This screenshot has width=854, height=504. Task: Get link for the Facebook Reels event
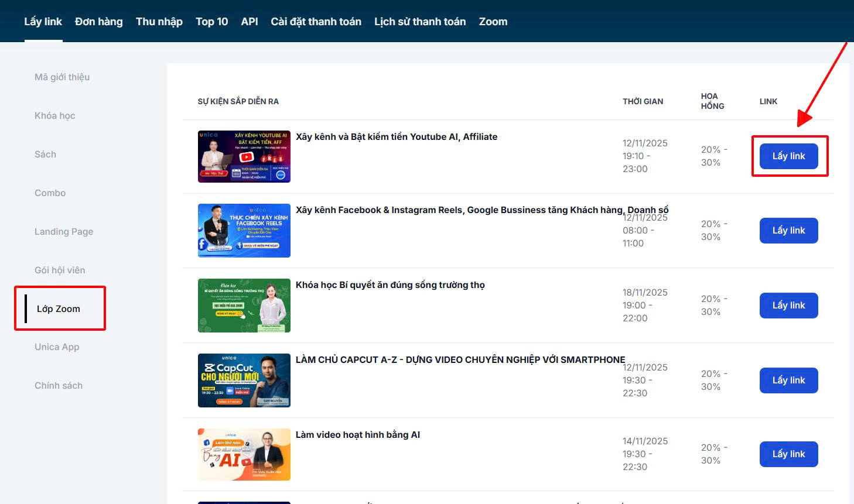point(788,231)
